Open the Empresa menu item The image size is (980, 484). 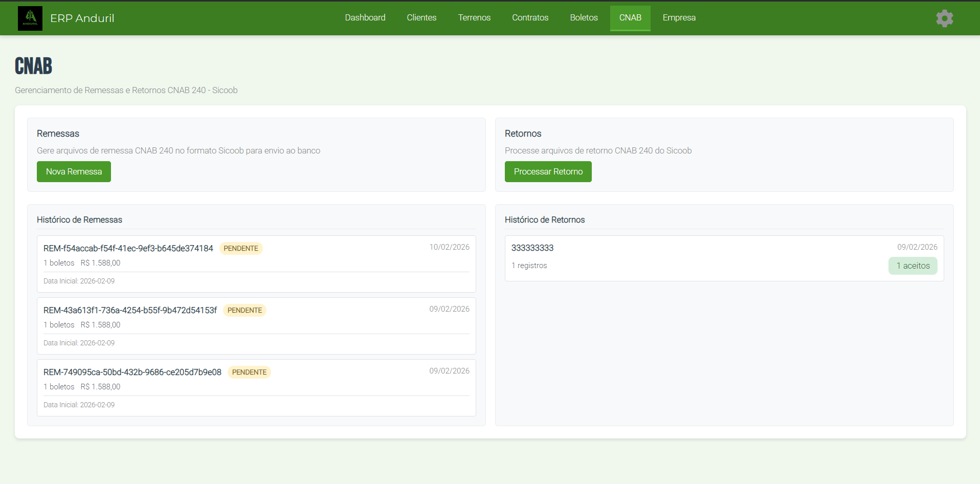click(x=679, y=18)
